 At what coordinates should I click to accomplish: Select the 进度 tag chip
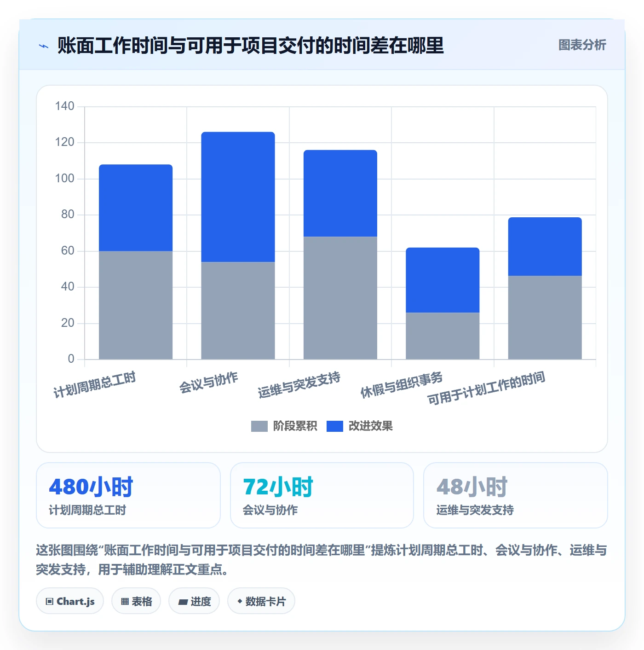point(194,601)
